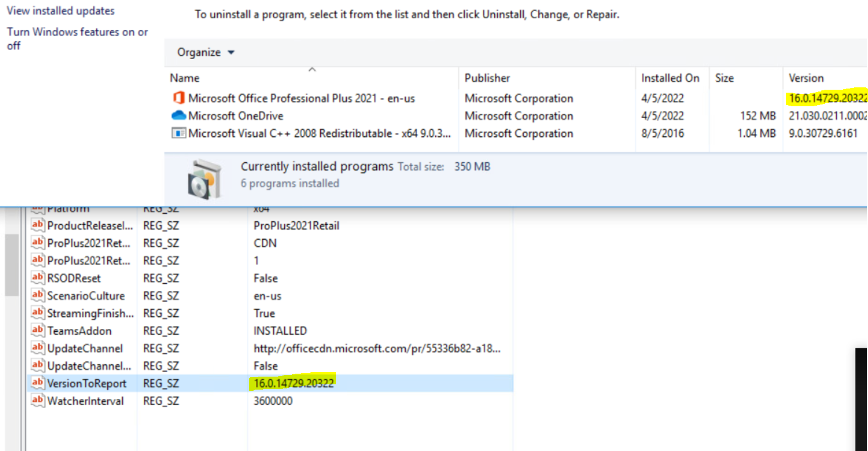
Task: Click the UpdateChannel registry value icon
Action: [x=38, y=348]
